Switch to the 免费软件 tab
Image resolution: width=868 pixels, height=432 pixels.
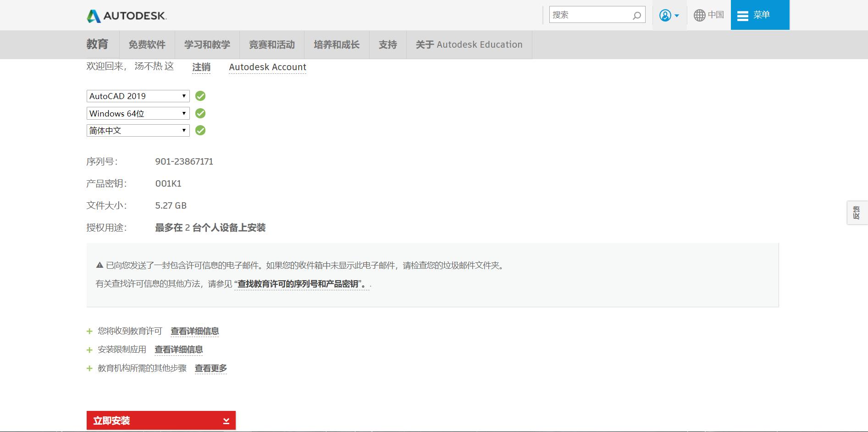pos(147,44)
